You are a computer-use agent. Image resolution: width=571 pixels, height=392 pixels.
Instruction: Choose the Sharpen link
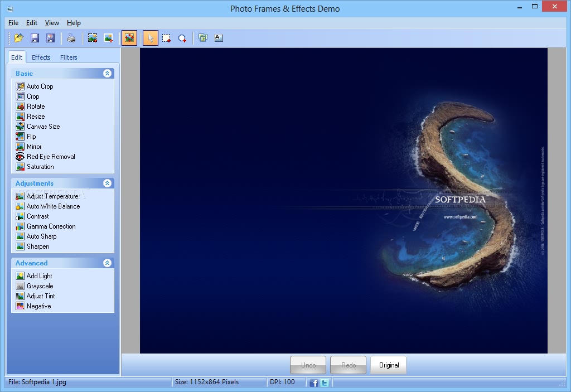pos(38,246)
